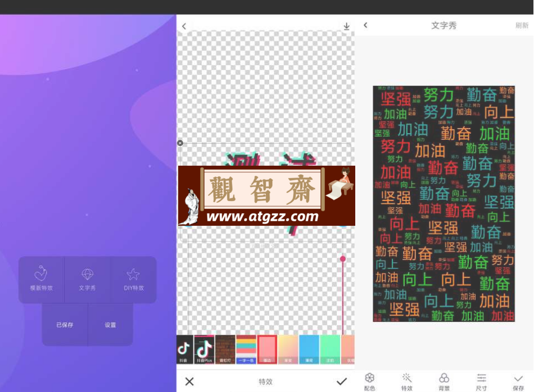Choose the multicolor striped effect thumbnail
Screen dimensions: 534x392
(246, 349)
